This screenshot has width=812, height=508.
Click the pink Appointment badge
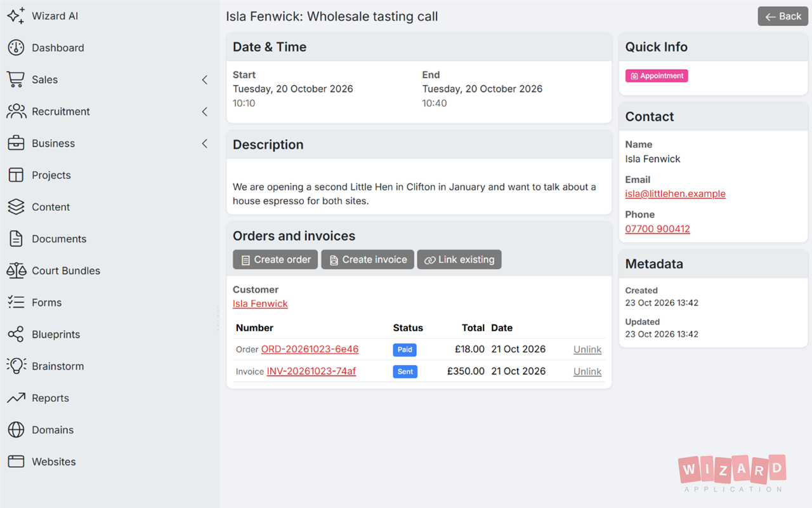click(657, 76)
